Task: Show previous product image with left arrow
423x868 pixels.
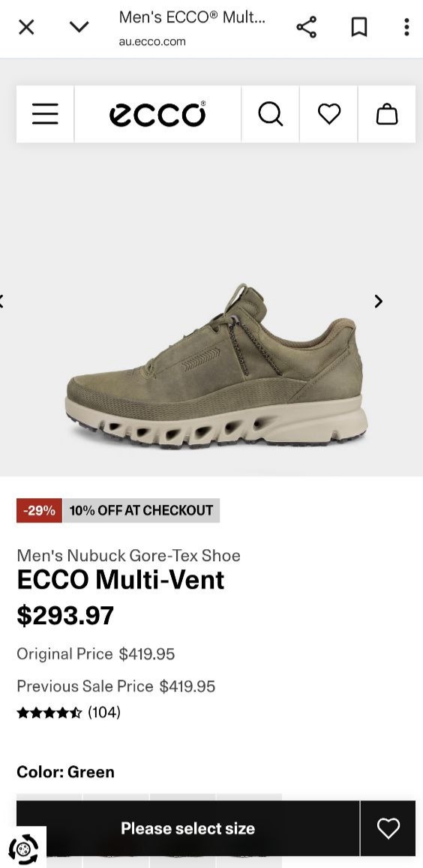Action: coord(2,301)
